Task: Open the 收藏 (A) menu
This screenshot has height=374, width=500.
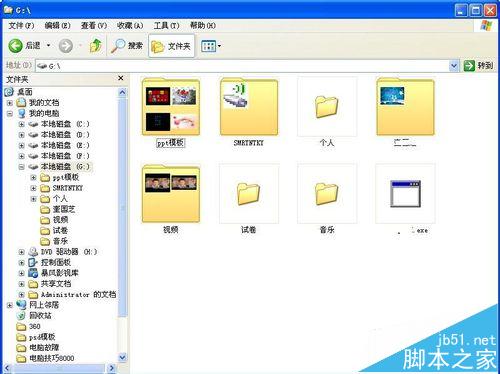Action: 130,25
